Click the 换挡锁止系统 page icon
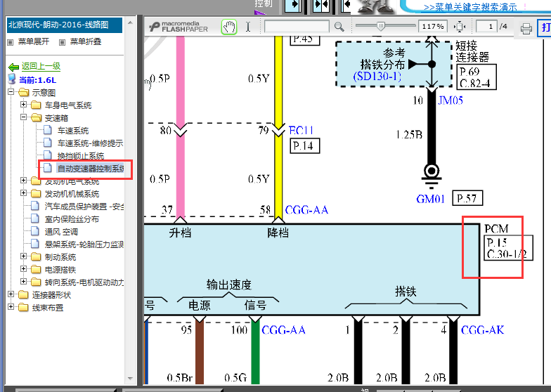The image size is (551, 392). click(x=48, y=155)
